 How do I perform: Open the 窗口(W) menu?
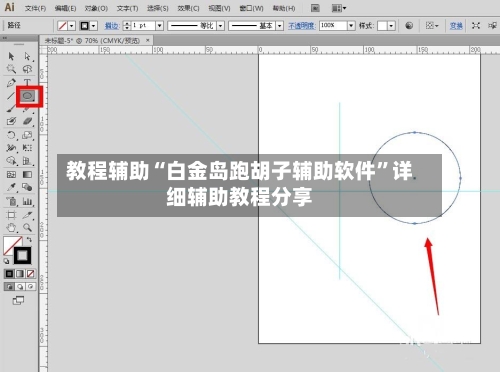point(251,8)
